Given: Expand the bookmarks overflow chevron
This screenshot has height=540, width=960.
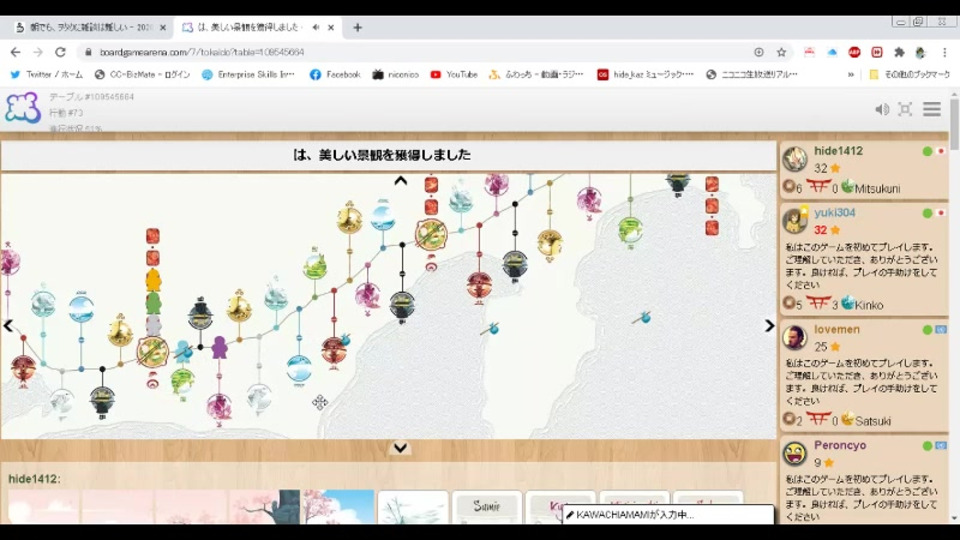Looking at the screenshot, I should 850,75.
